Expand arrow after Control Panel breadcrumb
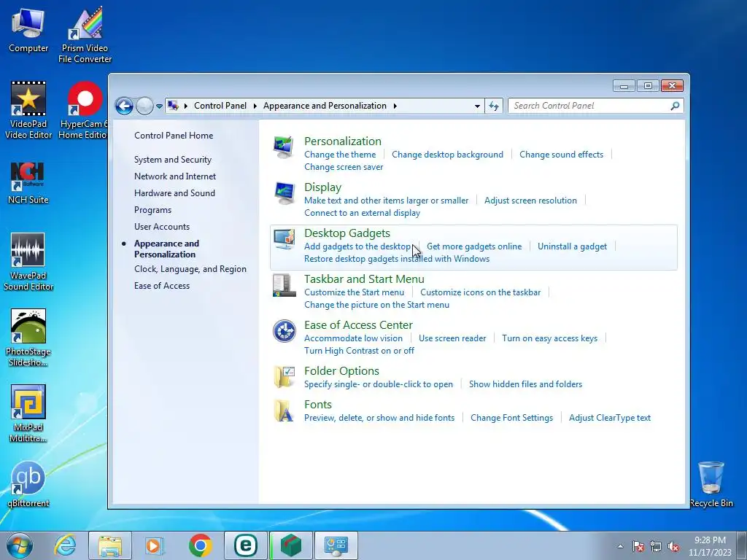The image size is (747, 560). (x=255, y=106)
